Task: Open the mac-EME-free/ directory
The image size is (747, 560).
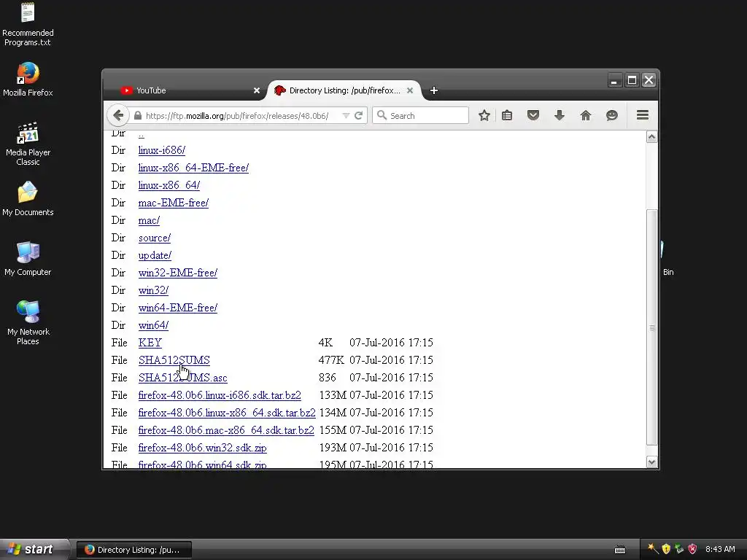Action: pos(174,203)
